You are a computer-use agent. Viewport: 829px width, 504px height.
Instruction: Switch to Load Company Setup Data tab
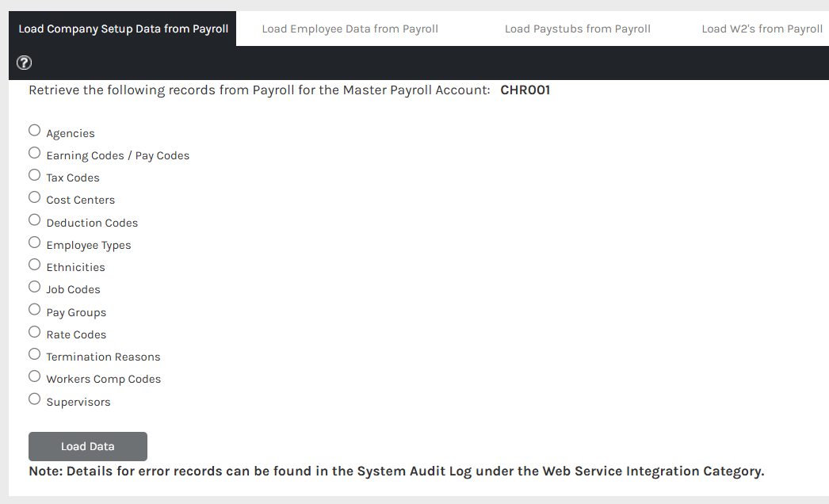123,29
